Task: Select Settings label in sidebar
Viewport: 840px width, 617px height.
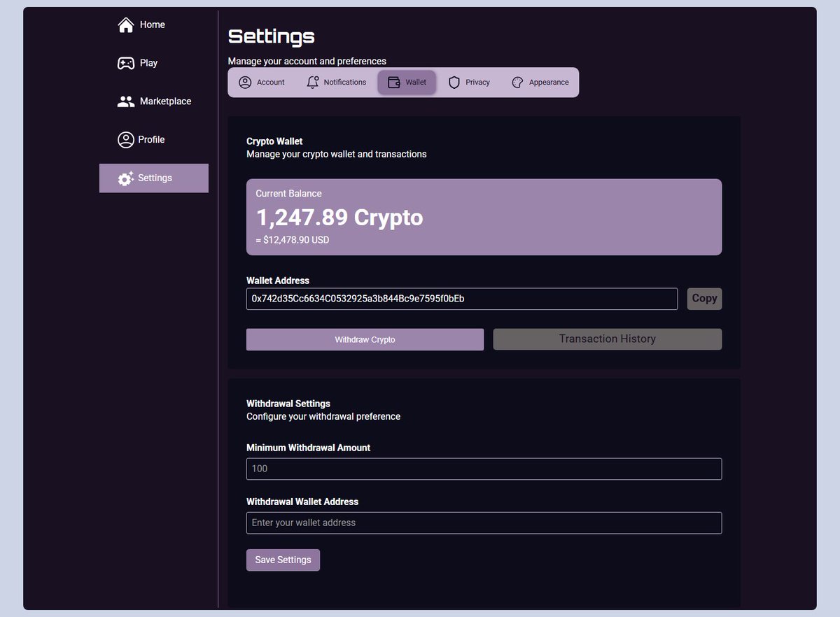Action: 155,178
